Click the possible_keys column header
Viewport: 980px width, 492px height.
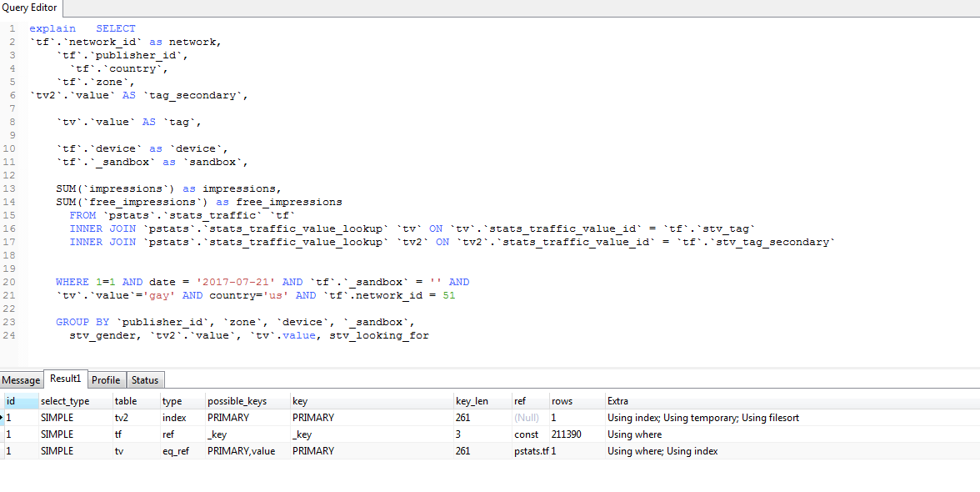[237, 401]
